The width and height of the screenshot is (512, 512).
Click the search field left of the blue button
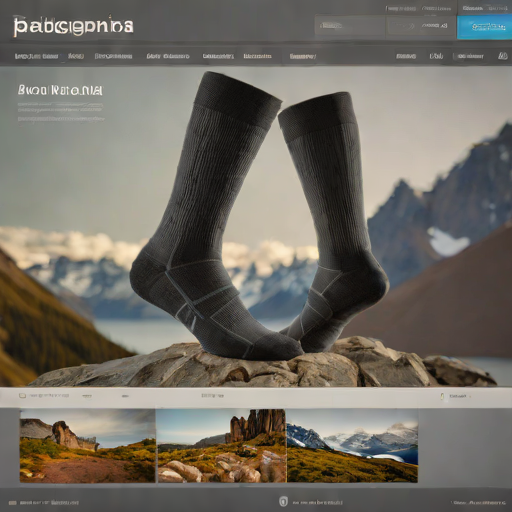click(x=350, y=26)
